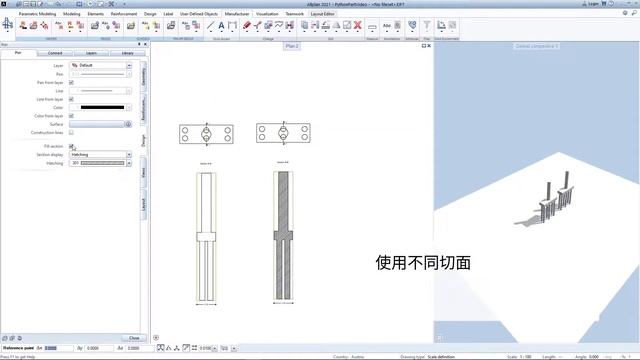Image resolution: width=640 pixels, height=360 pixels.
Task: Click the Login link in title bar
Action: (x=593, y=4)
